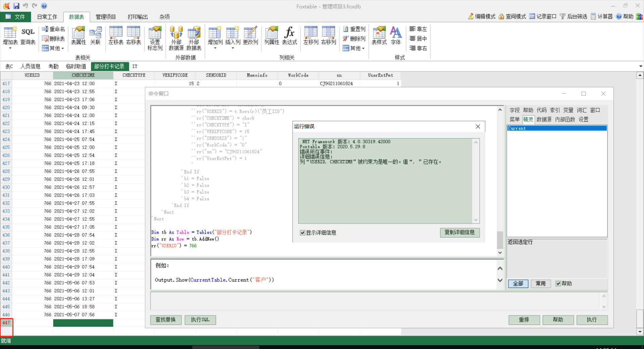
Task: Move column left with 左移列
Action: pos(311,36)
